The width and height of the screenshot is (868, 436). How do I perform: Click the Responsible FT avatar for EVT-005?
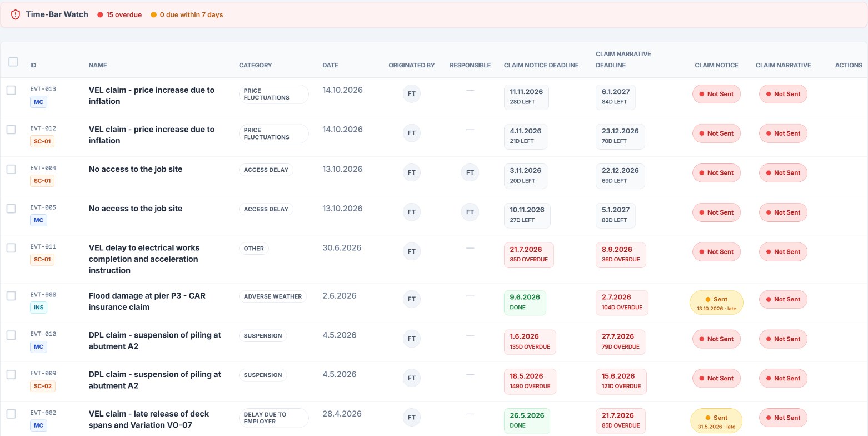470,212
